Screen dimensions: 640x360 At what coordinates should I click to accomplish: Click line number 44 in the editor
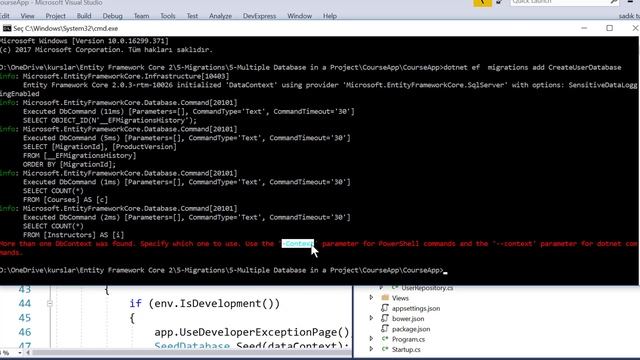(24, 304)
